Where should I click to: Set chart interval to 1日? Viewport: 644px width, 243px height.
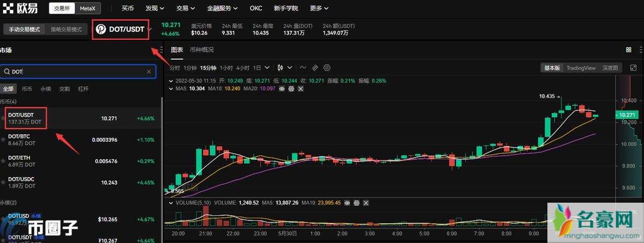point(257,68)
